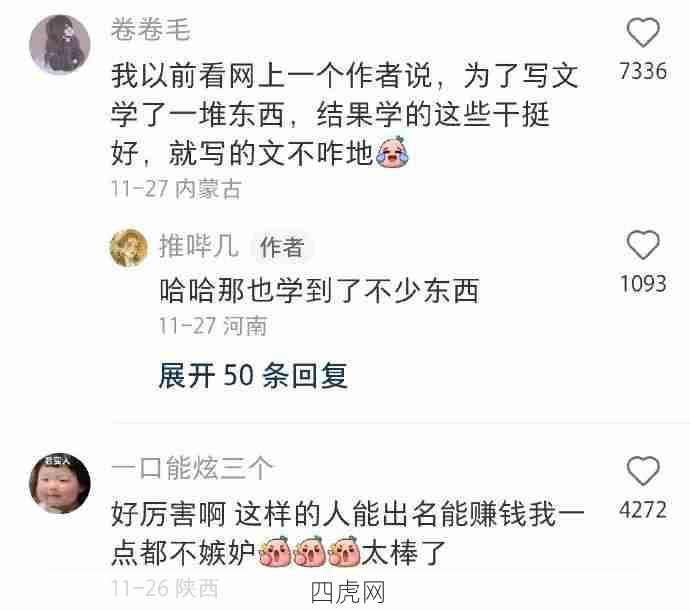The image size is (690, 611).
Task: Tap the like count 4272
Action: (643, 510)
